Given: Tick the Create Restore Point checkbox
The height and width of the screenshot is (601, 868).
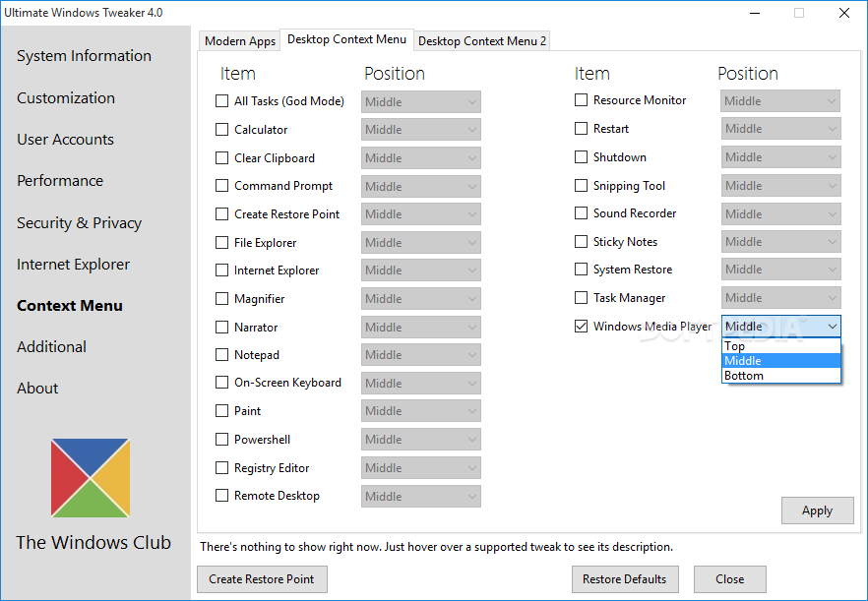Looking at the screenshot, I should pyautogui.click(x=222, y=214).
